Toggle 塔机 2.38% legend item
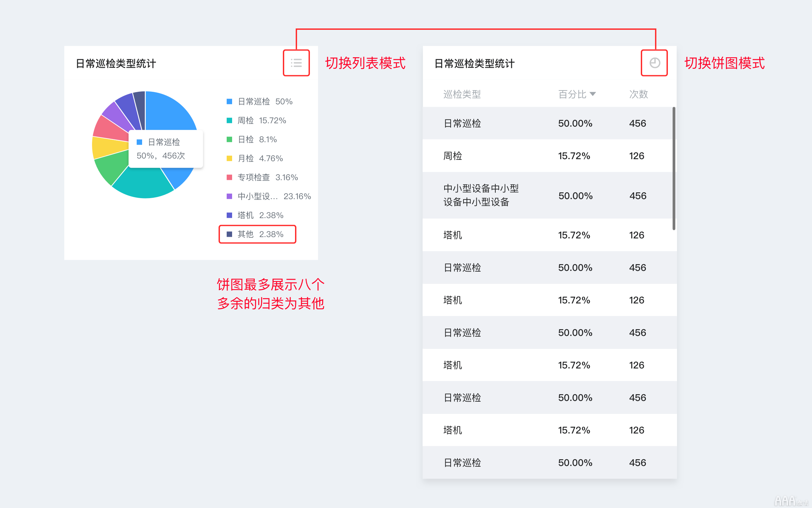This screenshot has width=812, height=508. [x=255, y=215]
